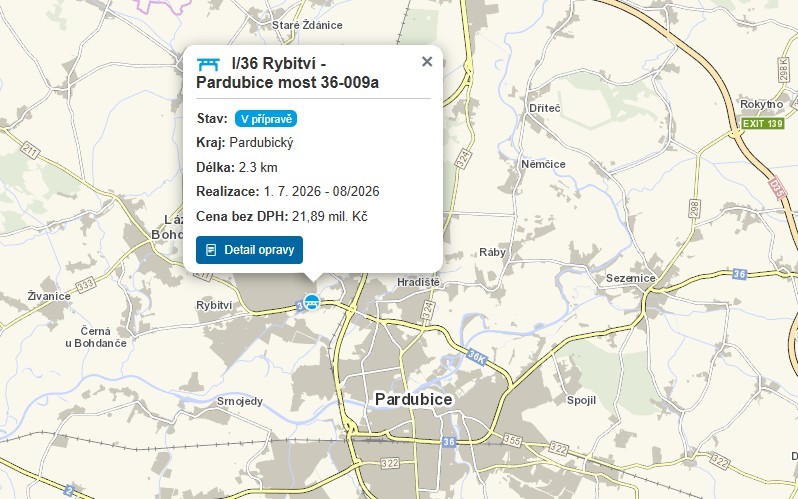The width and height of the screenshot is (798, 499).
Task: Click the popup title I/36 Rybitví - Pardubice
Action: pyautogui.click(x=288, y=73)
